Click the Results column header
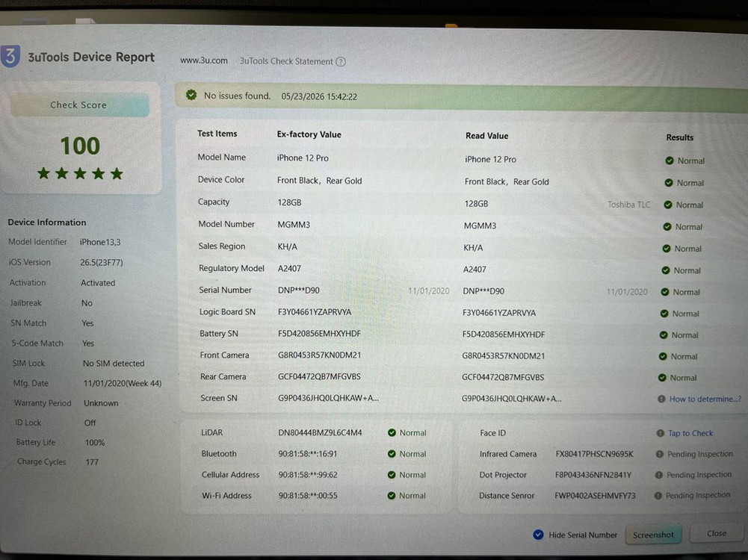 click(x=680, y=137)
